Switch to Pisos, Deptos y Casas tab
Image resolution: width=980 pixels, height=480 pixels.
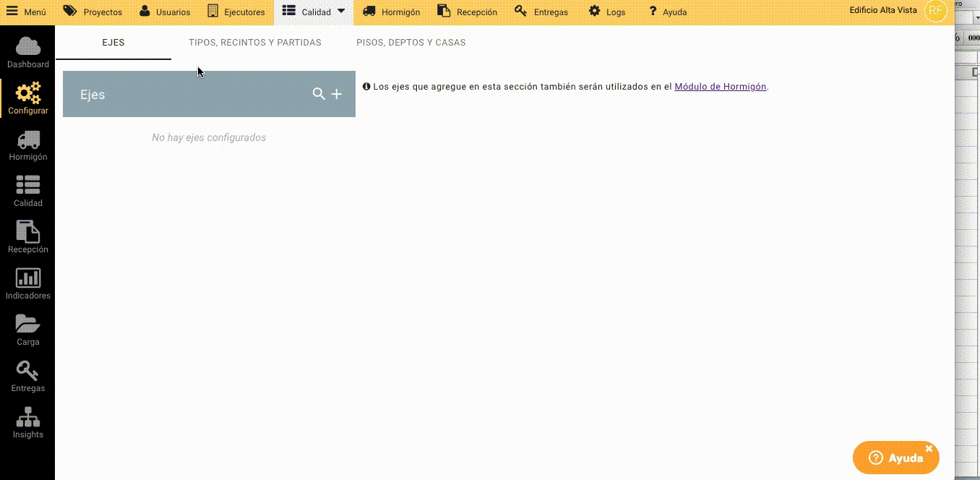tap(411, 43)
